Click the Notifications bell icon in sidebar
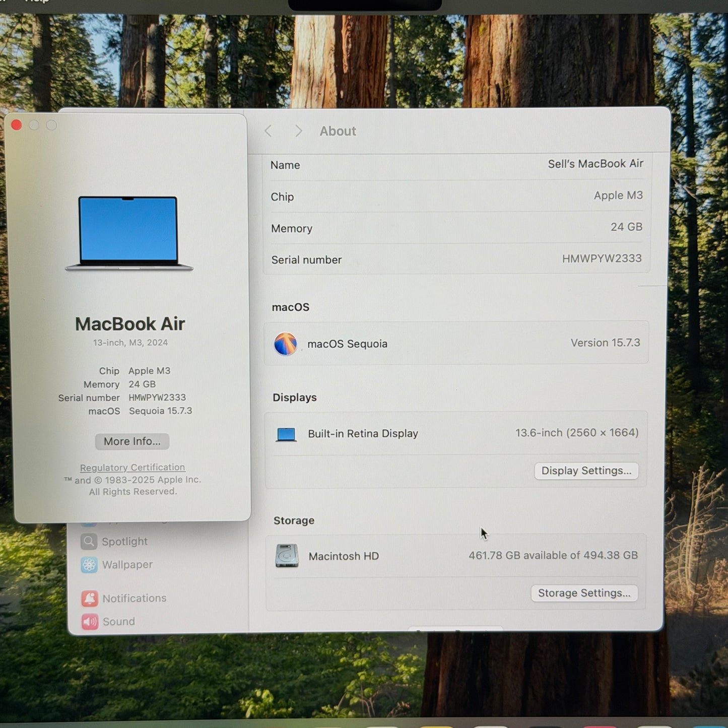This screenshot has height=728, width=728. tap(90, 599)
